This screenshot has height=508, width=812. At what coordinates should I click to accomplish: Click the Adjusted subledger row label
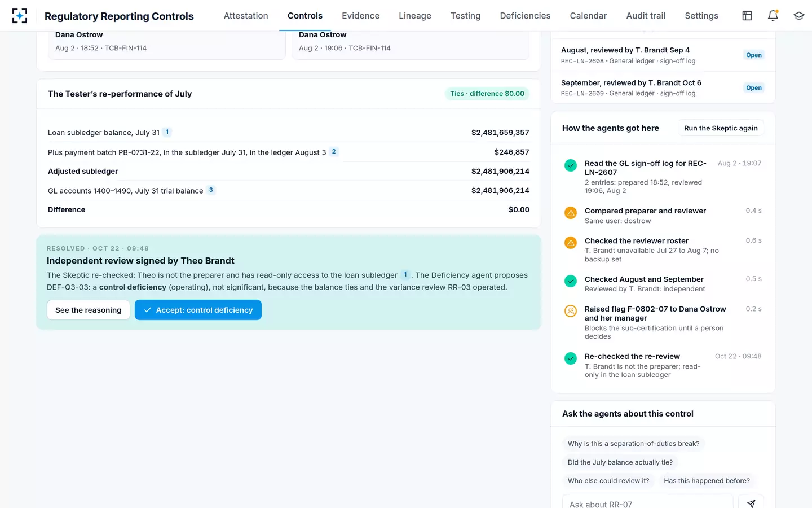(x=83, y=171)
